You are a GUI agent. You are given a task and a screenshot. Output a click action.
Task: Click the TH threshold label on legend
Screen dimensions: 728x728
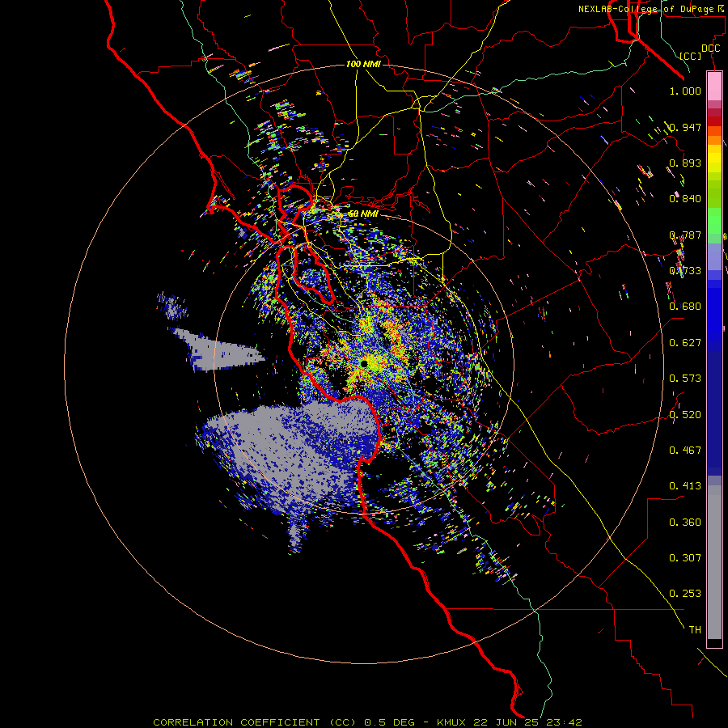pyautogui.click(x=695, y=629)
